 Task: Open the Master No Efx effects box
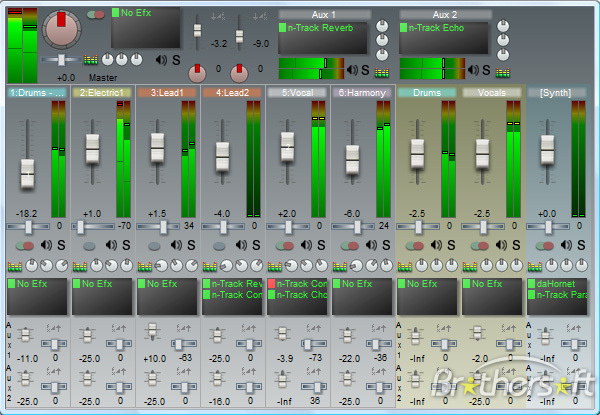[146, 28]
